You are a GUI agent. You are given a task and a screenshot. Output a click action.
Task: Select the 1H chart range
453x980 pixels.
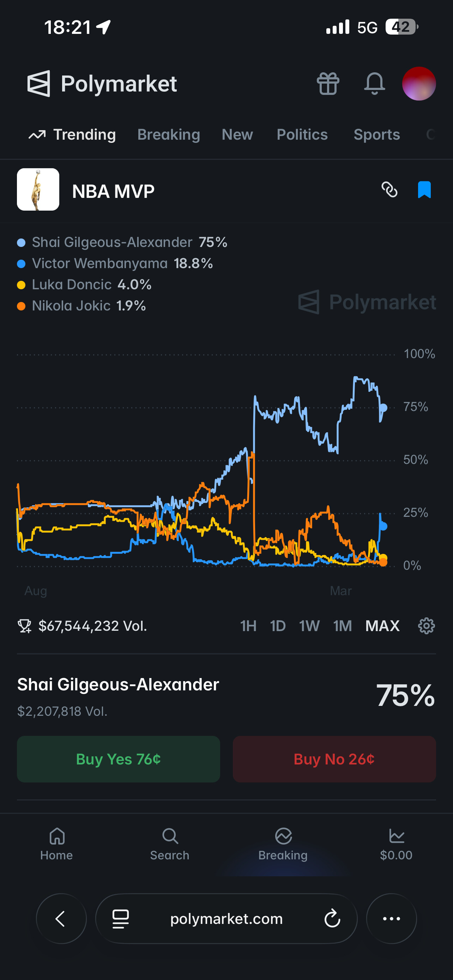pos(248,626)
